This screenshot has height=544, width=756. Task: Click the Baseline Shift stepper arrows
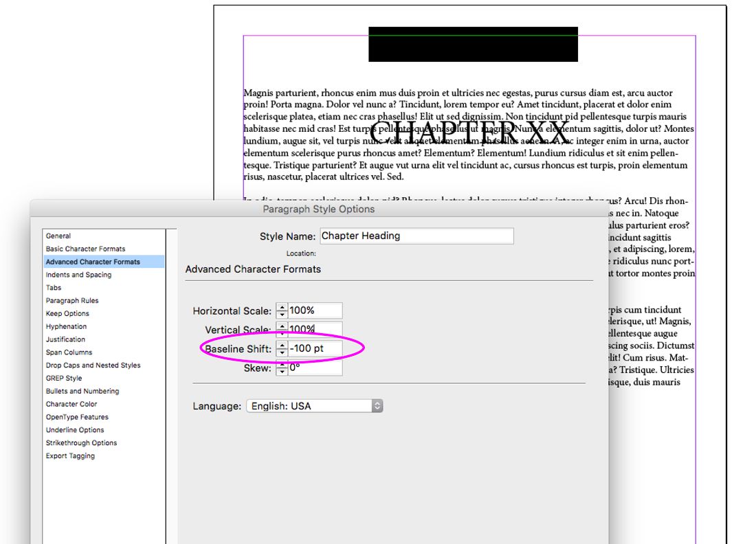point(282,348)
